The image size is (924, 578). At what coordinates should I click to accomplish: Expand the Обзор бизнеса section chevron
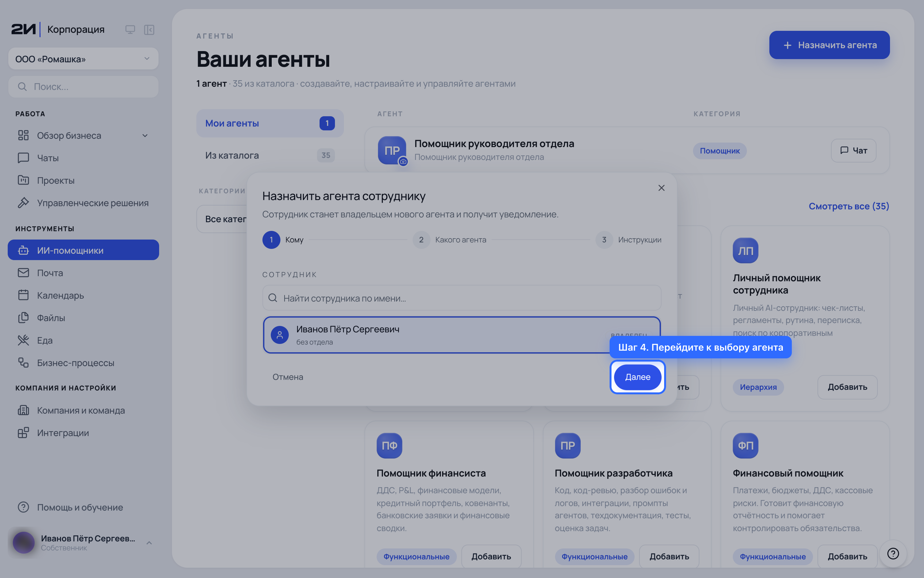145,136
